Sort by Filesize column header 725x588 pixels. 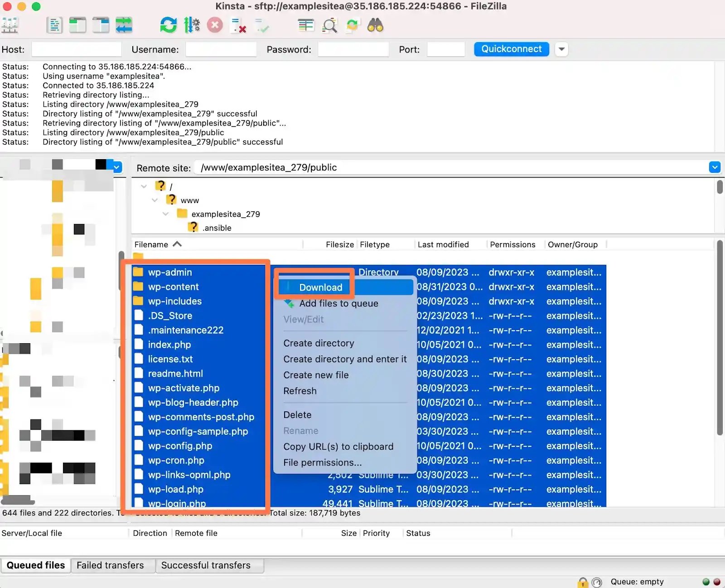[x=330, y=244]
